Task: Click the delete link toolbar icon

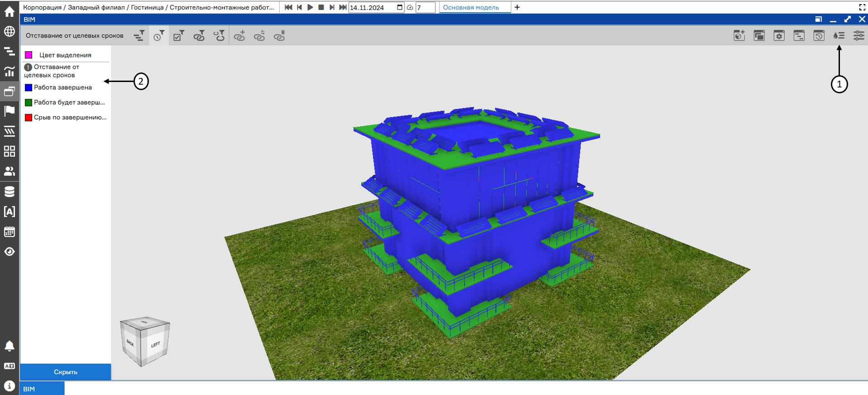Action: pyautogui.click(x=279, y=36)
